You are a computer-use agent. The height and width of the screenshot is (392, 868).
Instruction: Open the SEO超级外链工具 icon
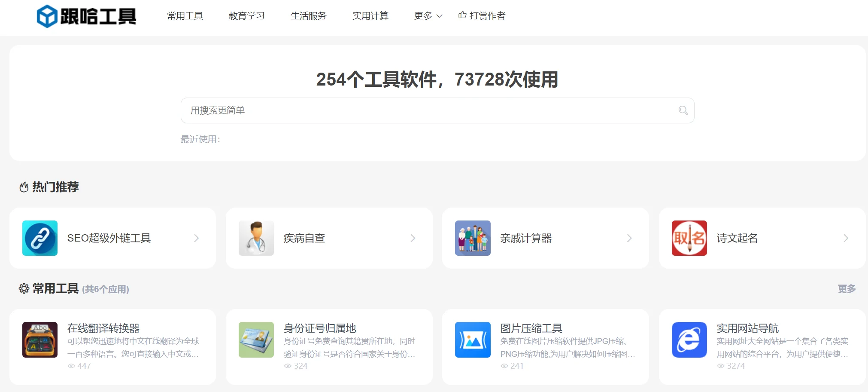tap(40, 238)
